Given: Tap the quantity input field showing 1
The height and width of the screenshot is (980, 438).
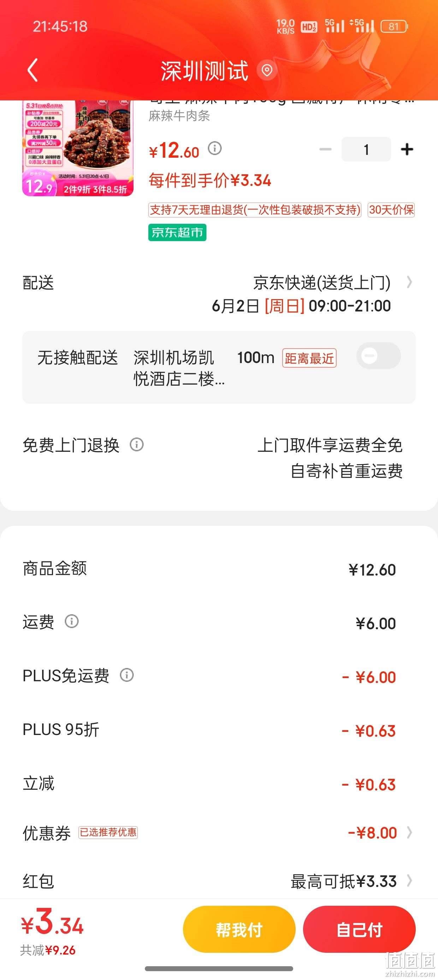Looking at the screenshot, I should tap(366, 149).
